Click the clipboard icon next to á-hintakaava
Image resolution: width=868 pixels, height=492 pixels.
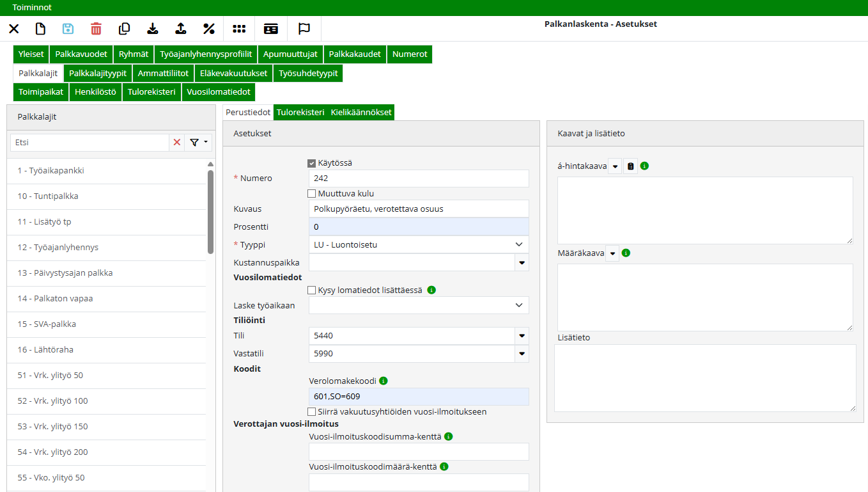630,166
